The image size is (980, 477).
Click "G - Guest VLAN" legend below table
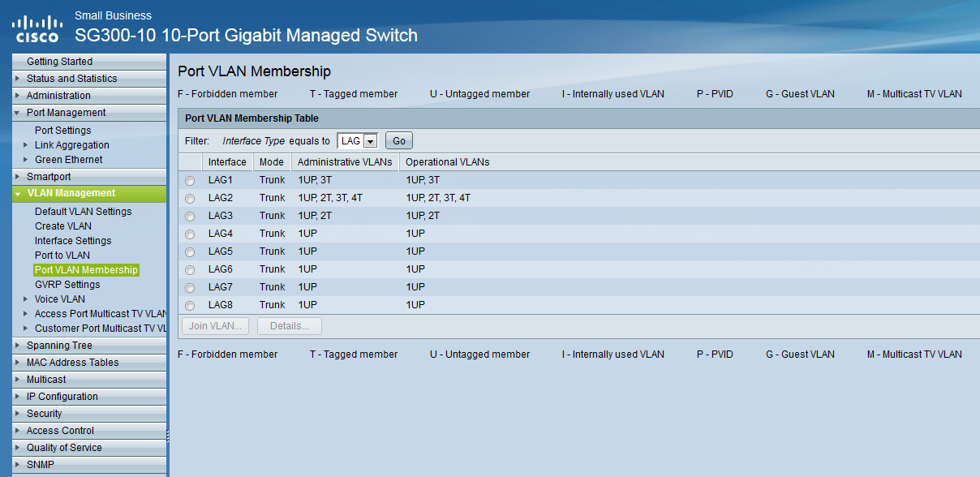coord(800,355)
